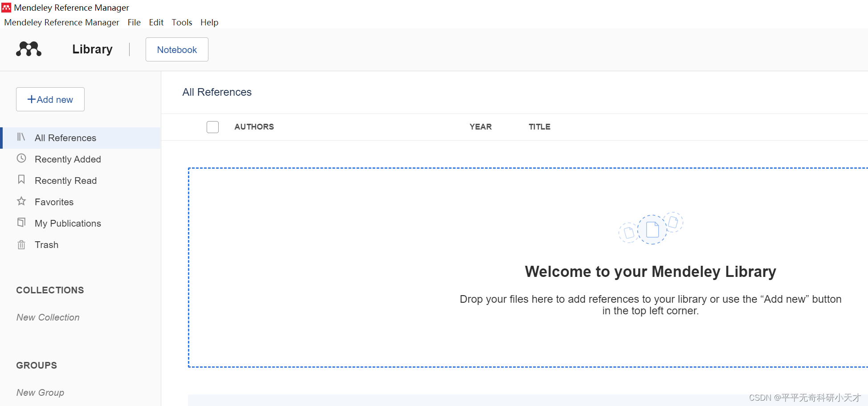The height and width of the screenshot is (406, 868).
Task: Open the Mendeley Reference Manager menu
Action: click(62, 22)
